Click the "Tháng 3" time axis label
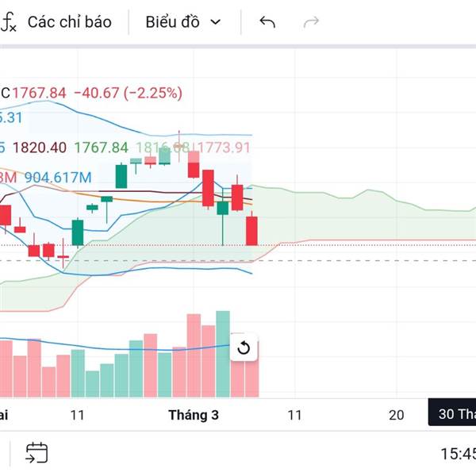 click(x=194, y=415)
